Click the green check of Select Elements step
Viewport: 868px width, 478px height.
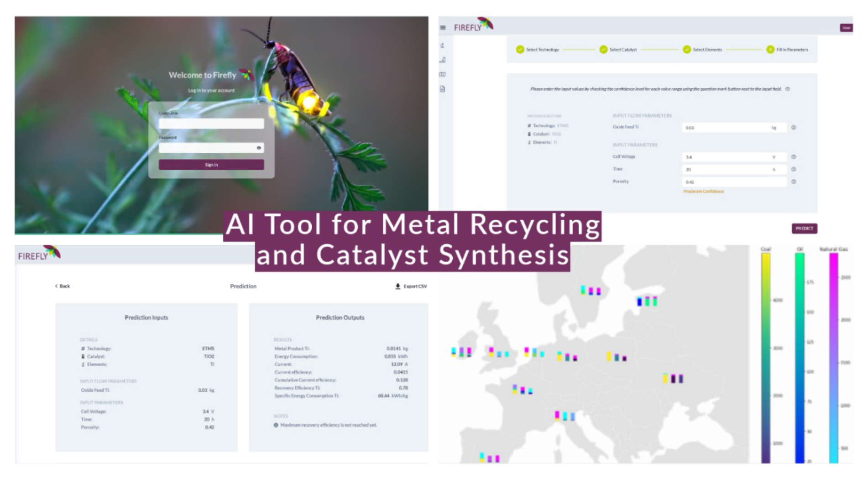pyautogui.click(x=686, y=49)
